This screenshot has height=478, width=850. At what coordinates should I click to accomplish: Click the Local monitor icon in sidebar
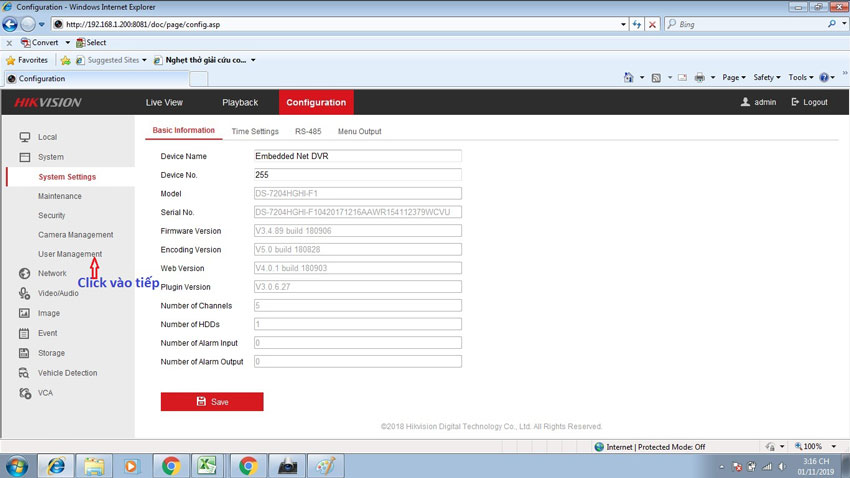click(x=25, y=137)
